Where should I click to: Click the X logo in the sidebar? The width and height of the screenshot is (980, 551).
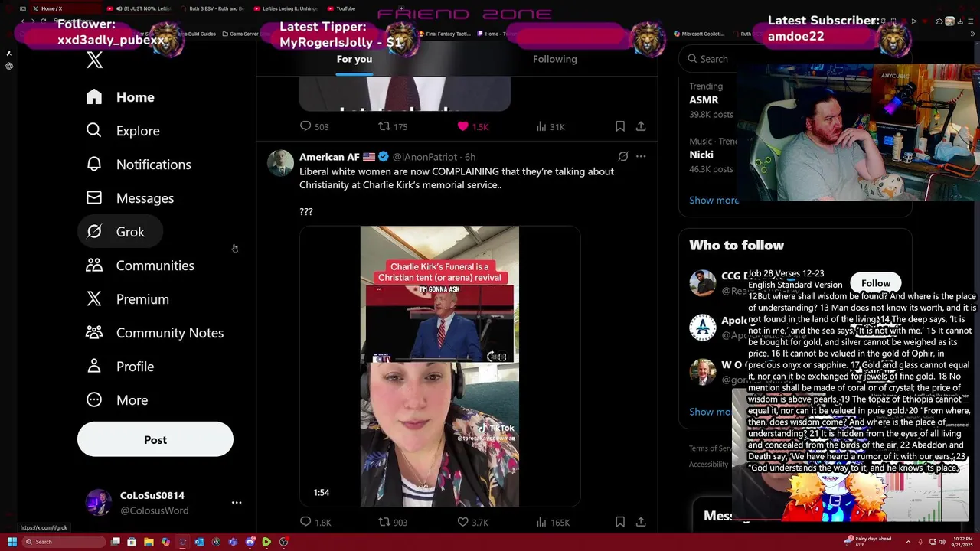tap(94, 60)
